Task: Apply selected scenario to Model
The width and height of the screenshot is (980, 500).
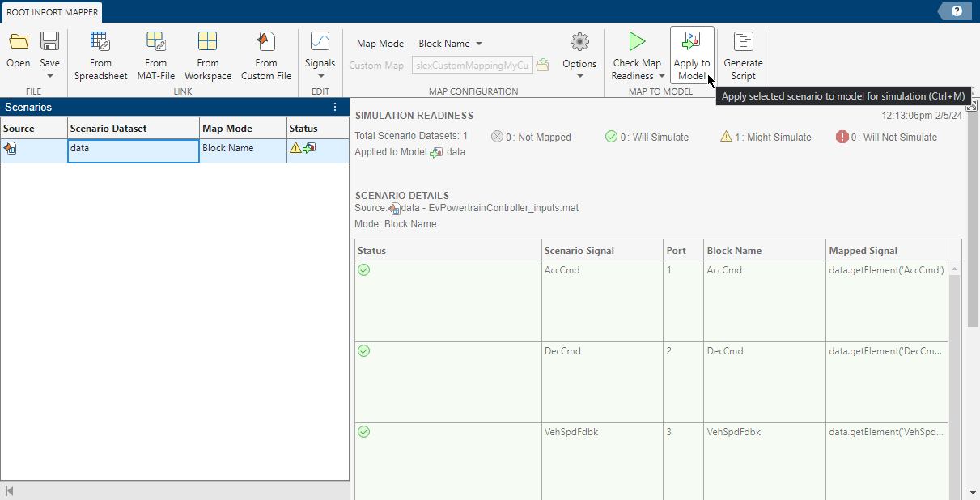Action: point(692,54)
